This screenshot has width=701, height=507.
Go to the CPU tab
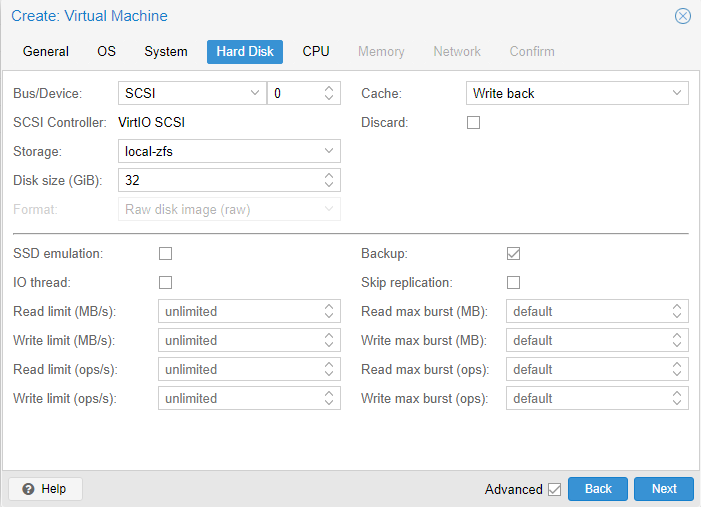coord(316,51)
